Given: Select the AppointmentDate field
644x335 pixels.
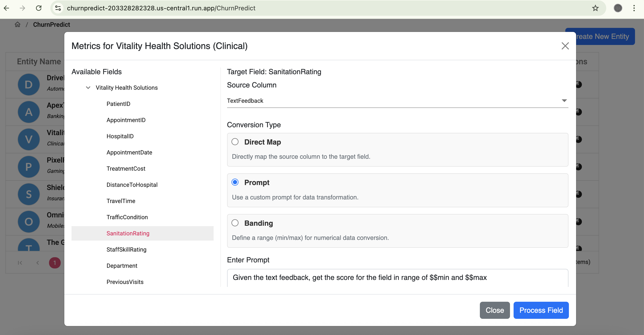Looking at the screenshot, I should pos(129,152).
